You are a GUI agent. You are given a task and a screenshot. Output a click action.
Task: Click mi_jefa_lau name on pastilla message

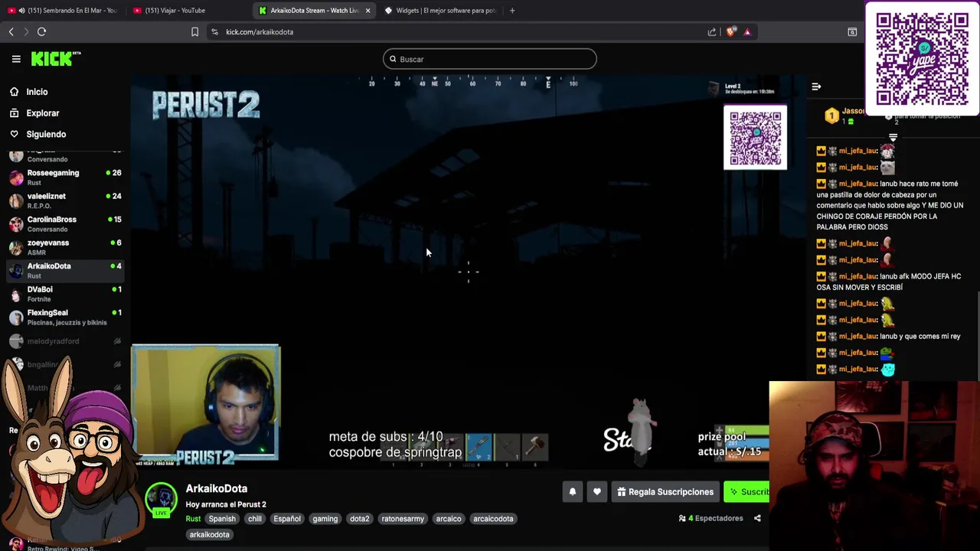(857, 184)
